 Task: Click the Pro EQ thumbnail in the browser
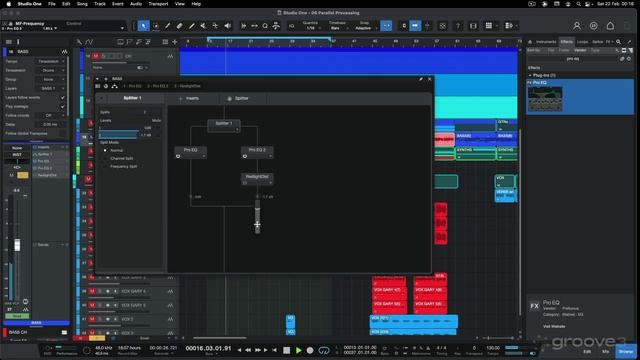tap(545, 99)
